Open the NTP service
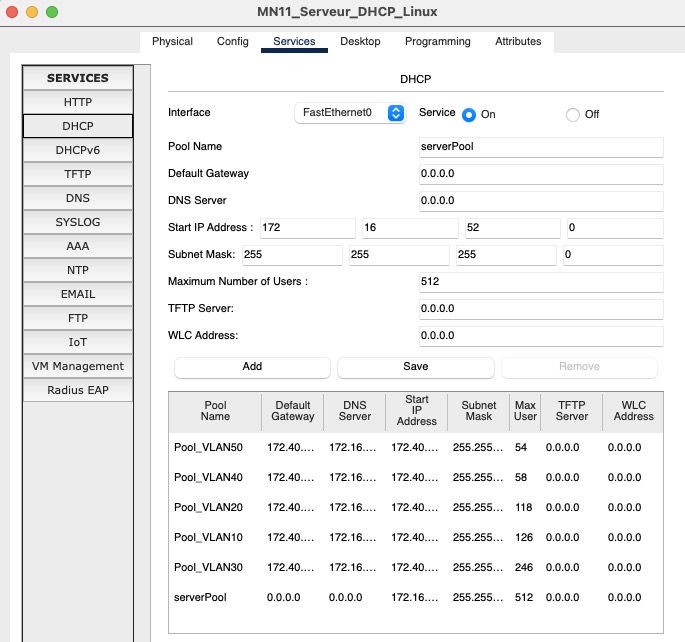 pos(78,270)
